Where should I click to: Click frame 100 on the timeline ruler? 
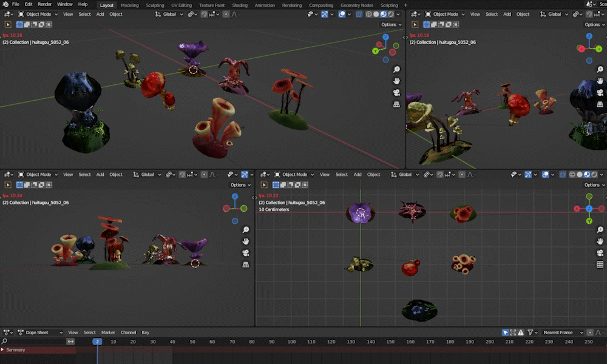point(292,342)
